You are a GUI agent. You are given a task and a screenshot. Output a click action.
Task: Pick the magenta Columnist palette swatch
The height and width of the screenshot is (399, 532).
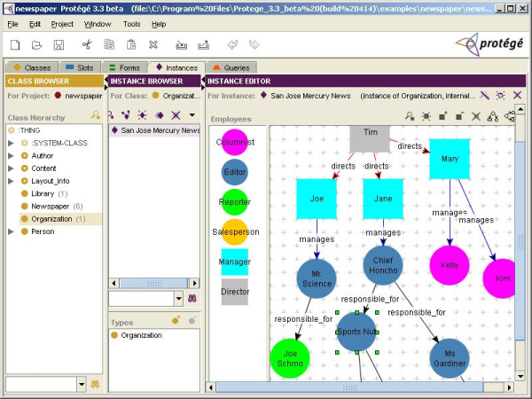pyautogui.click(x=234, y=142)
